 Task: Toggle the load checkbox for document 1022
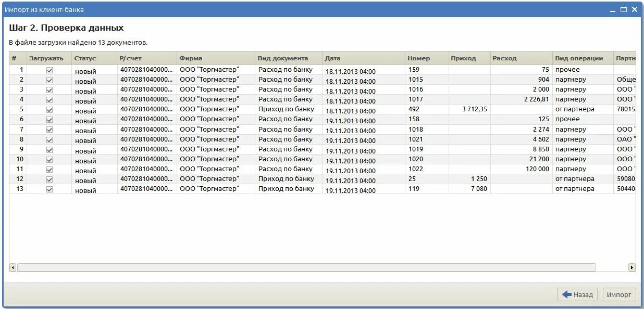click(49, 170)
